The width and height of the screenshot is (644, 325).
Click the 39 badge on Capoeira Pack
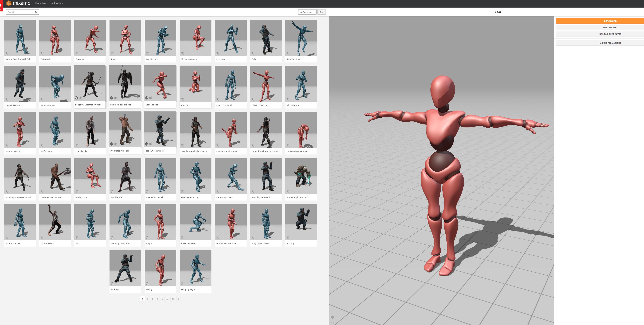click(x=147, y=98)
